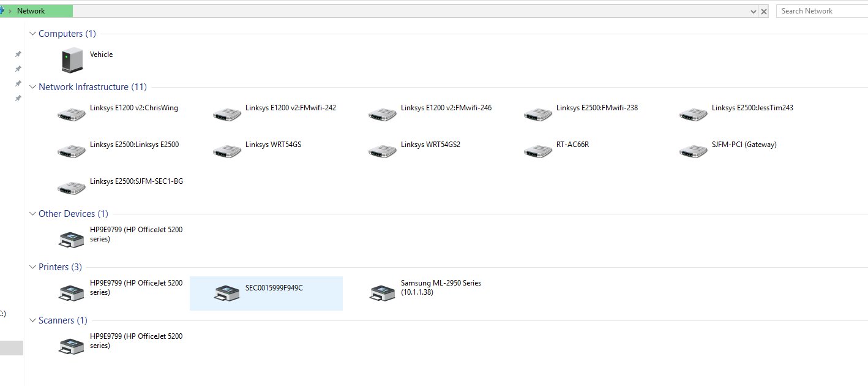The image size is (868, 386).
Task: Collapse the Other Devices (1) group chevron
Action: click(32, 214)
